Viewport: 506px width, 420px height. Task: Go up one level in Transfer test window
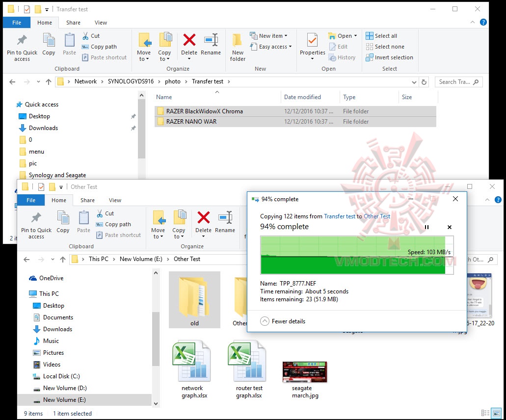(49, 82)
